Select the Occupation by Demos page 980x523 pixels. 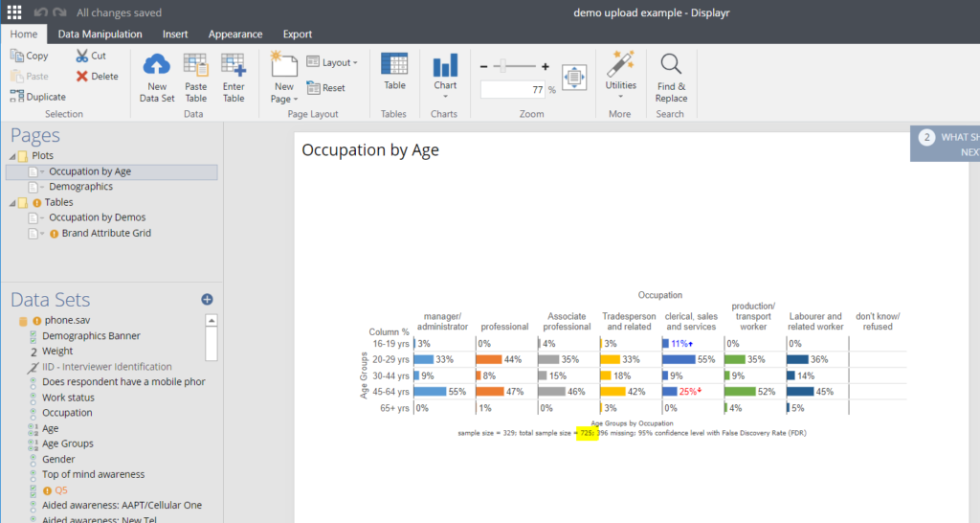(97, 217)
